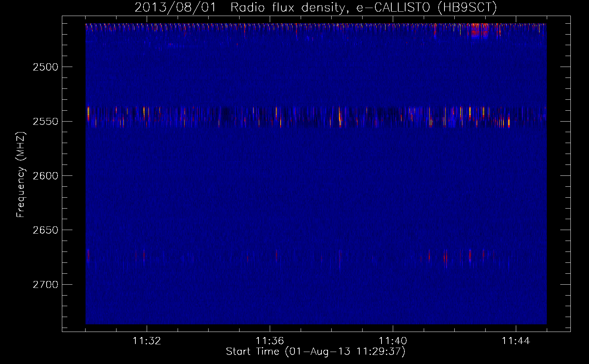Click the 2700 frequency axis label
This screenshot has height=364, width=589.
[46, 284]
